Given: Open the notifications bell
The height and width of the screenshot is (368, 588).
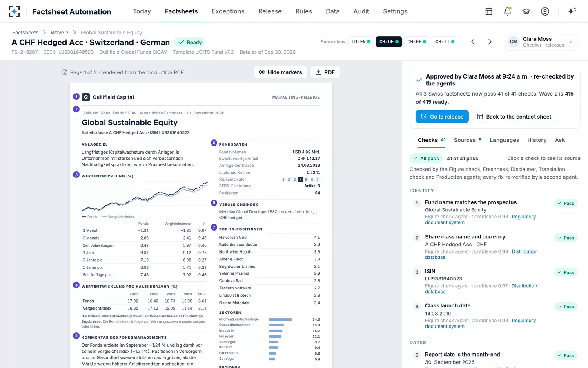Looking at the screenshot, I should click(x=508, y=11).
